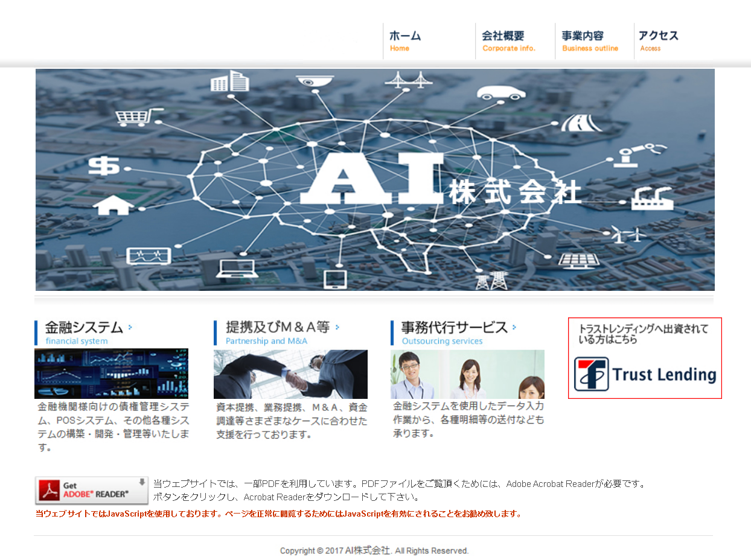
Task: Click the arrow icon beside 事務代行サービス
Action: point(514,327)
